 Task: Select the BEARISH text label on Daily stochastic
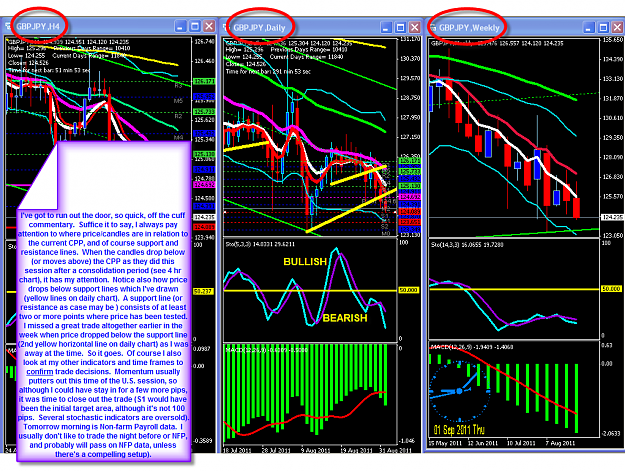345,318
